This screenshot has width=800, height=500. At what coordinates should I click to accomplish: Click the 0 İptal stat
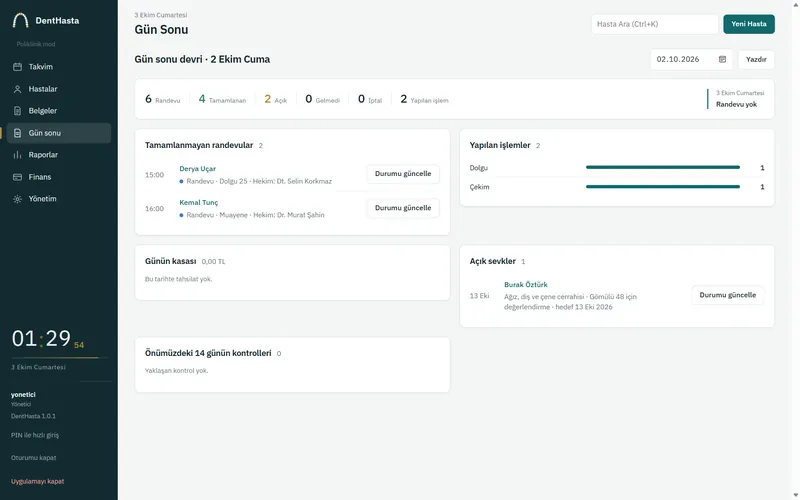[370, 99]
